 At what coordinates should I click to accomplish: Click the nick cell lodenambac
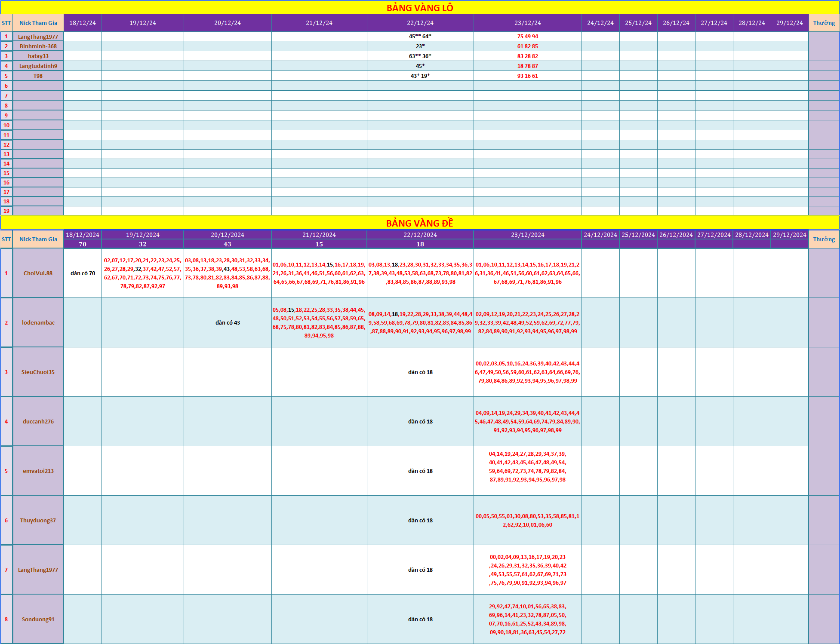coord(38,323)
